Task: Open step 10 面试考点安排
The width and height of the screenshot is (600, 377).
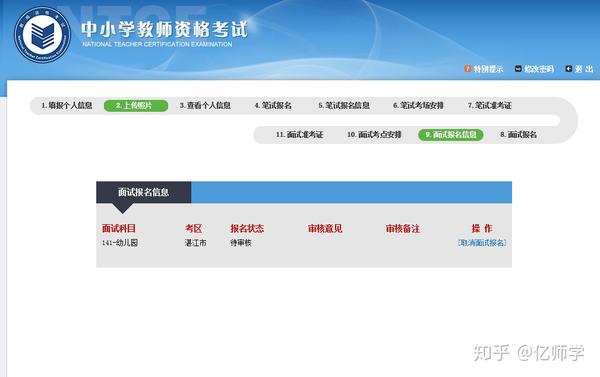Action: (374, 135)
